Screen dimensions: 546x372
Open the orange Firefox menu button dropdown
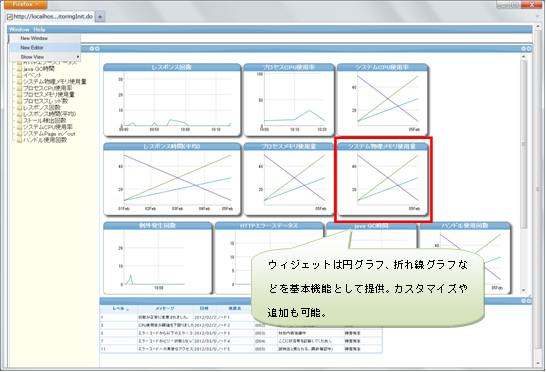tap(25, 5)
